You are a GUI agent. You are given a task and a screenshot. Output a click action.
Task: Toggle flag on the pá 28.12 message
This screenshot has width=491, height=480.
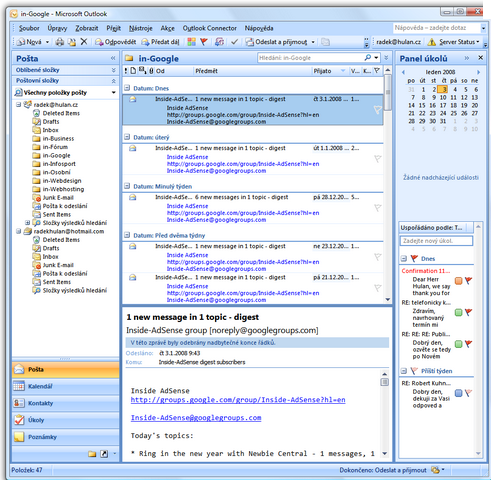pyautogui.click(x=377, y=208)
